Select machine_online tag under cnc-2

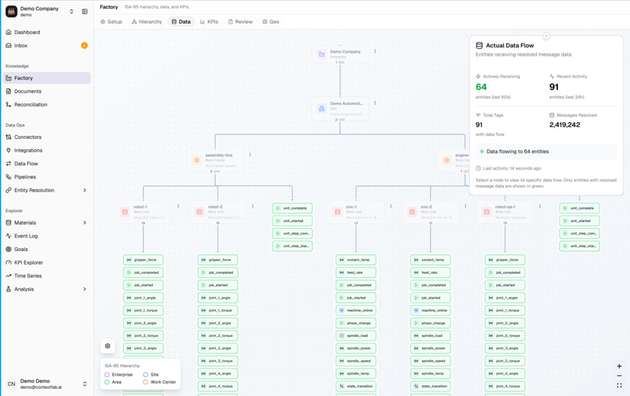(x=430, y=310)
